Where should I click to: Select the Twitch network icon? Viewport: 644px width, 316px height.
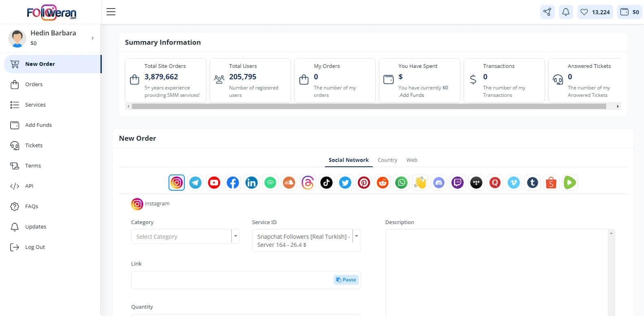point(458,183)
